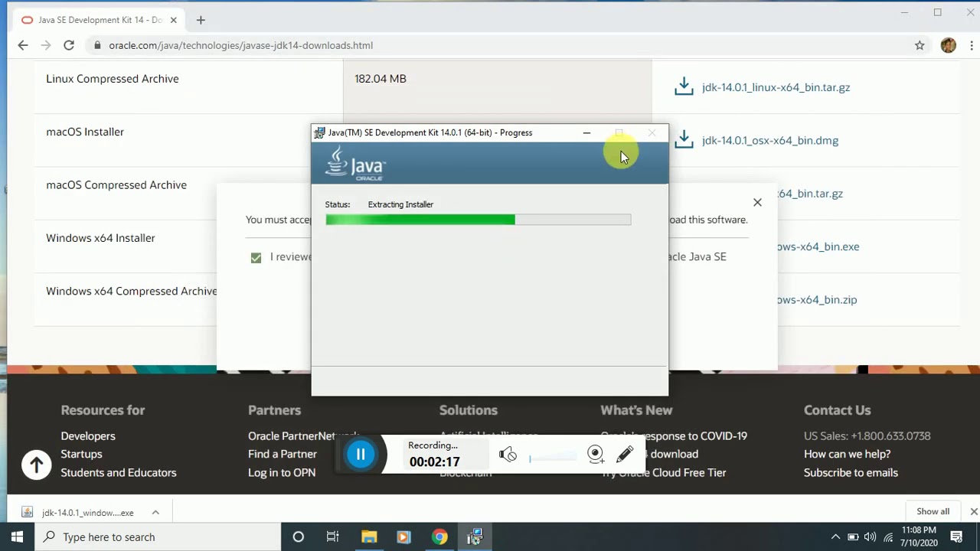Open Task View on taskbar
This screenshot has width=980, height=551.
[332, 536]
